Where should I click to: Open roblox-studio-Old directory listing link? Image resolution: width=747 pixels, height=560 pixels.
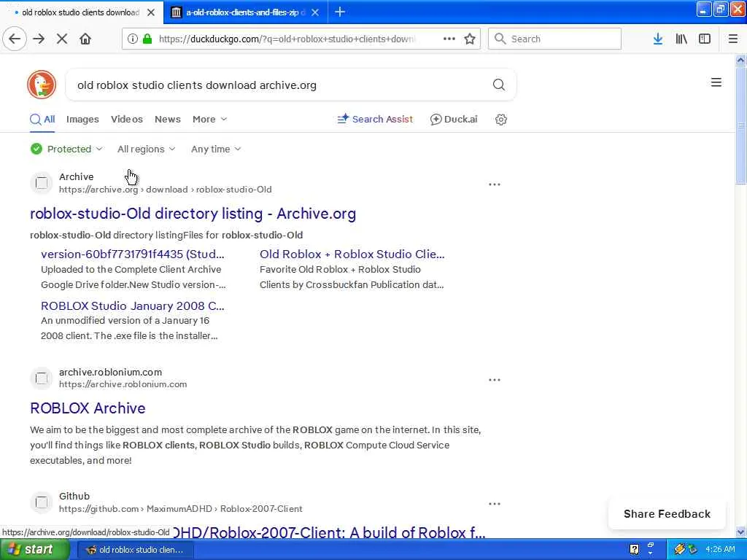(x=193, y=214)
